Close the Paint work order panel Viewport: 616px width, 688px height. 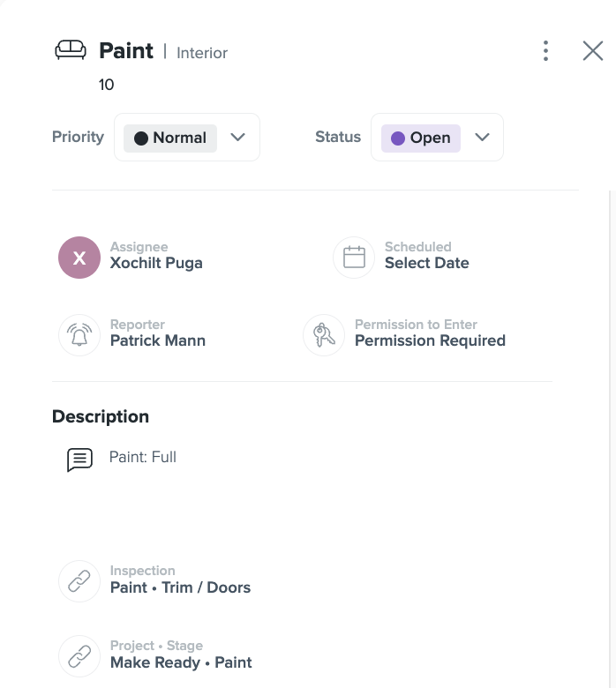coord(593,51)
